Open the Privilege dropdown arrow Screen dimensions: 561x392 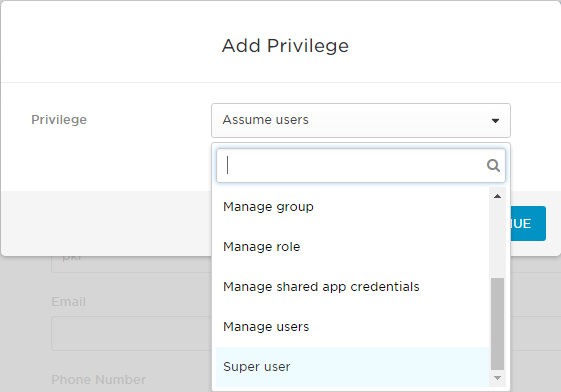point(495,121)
